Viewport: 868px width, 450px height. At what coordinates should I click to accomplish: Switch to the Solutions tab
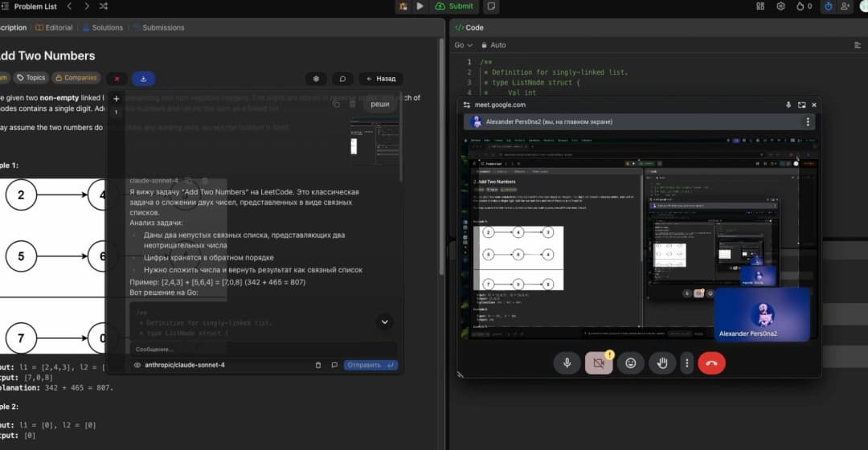tap(103, 27)
